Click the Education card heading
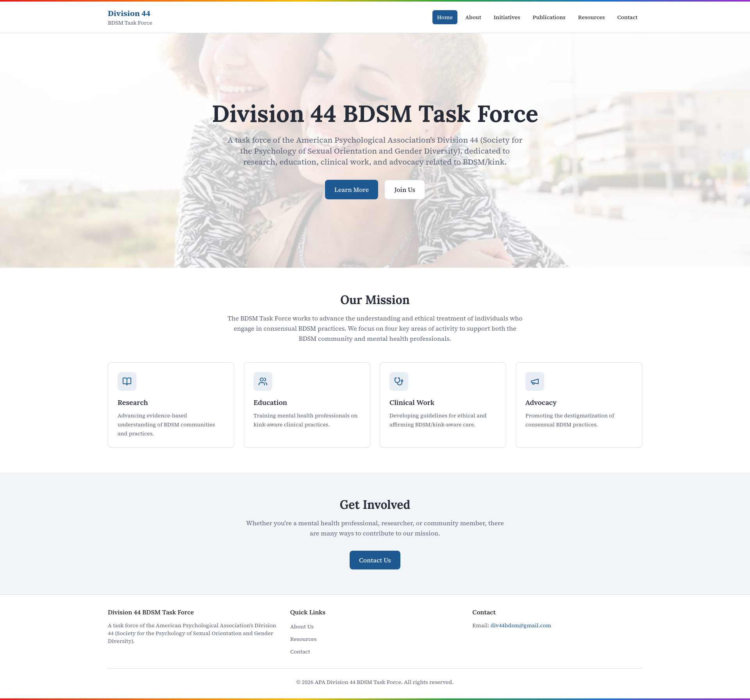750x700 pixels. tap(270, 403)
